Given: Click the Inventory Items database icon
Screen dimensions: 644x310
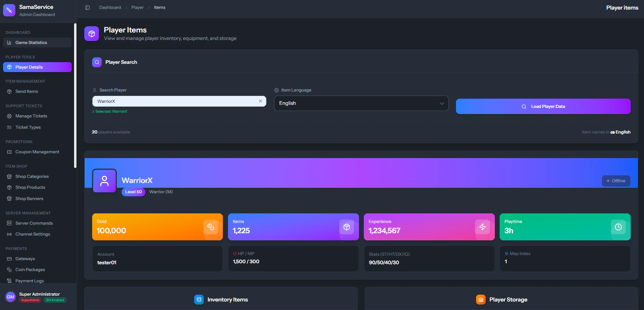Looking at the screenshot, I should [x=199, y=299].
